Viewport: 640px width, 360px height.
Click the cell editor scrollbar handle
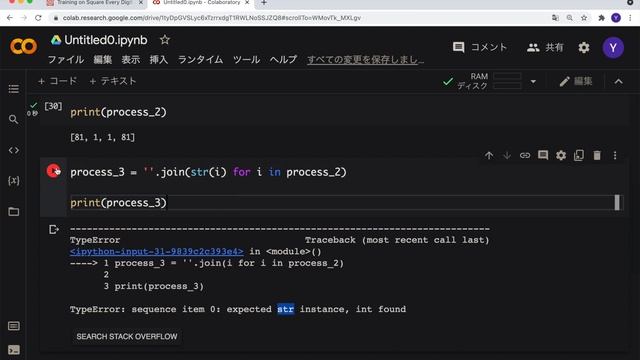[617, 202]
